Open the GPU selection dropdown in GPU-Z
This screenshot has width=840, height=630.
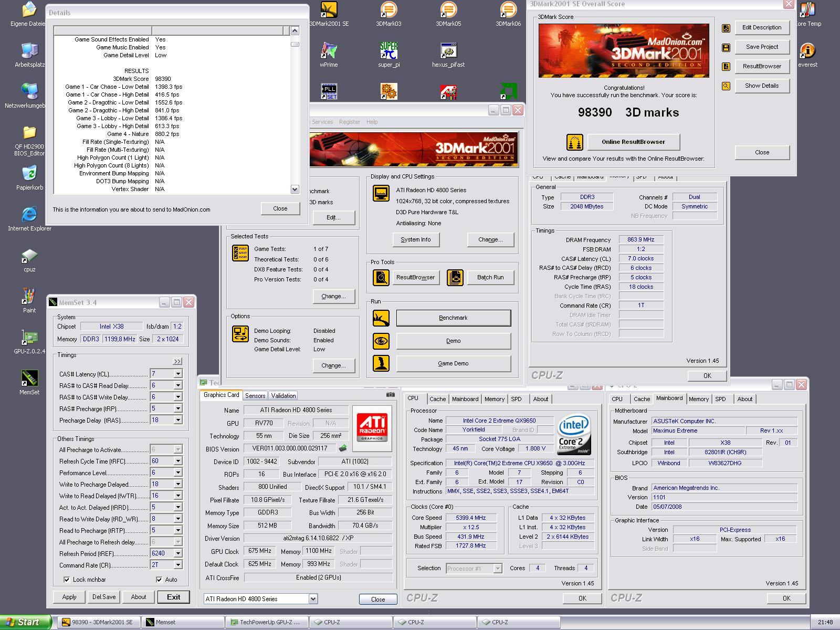[313, 599]
